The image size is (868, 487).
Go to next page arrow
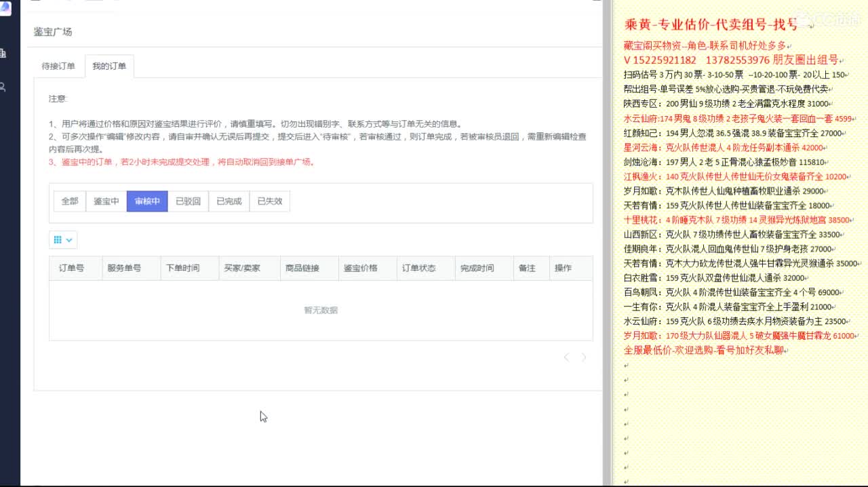click(584, 357)
